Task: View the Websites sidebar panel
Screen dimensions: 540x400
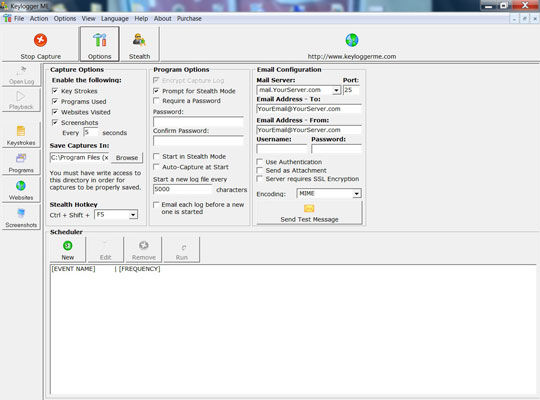Action: (x=21, y=190)
